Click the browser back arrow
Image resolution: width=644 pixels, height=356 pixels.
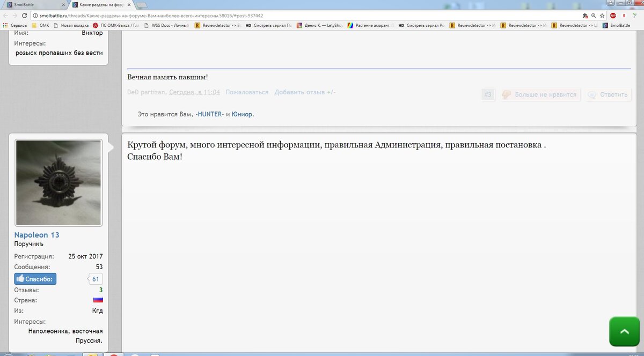(x=5, y=16)
